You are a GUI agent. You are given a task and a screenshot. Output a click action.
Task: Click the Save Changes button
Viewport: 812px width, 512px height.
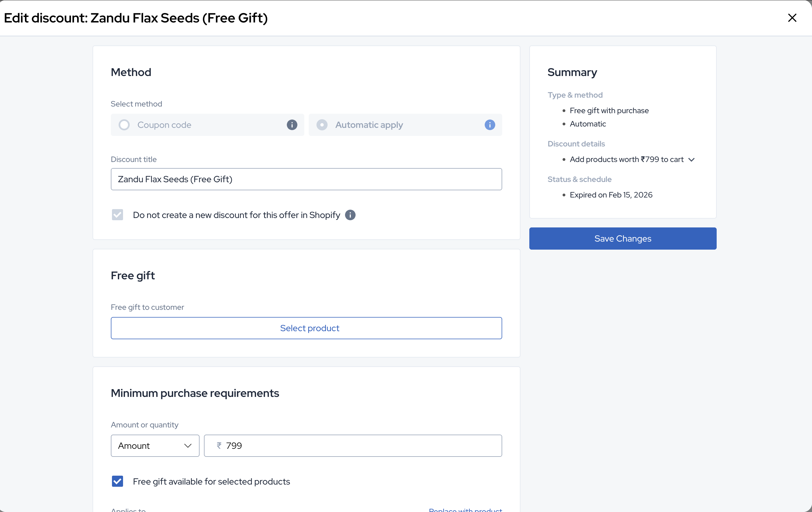coord(622,239)
